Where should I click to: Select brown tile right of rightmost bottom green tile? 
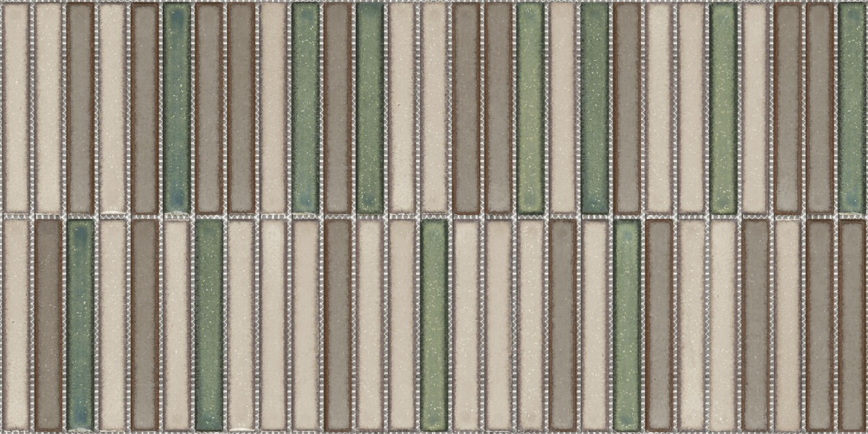click(659, 325)
